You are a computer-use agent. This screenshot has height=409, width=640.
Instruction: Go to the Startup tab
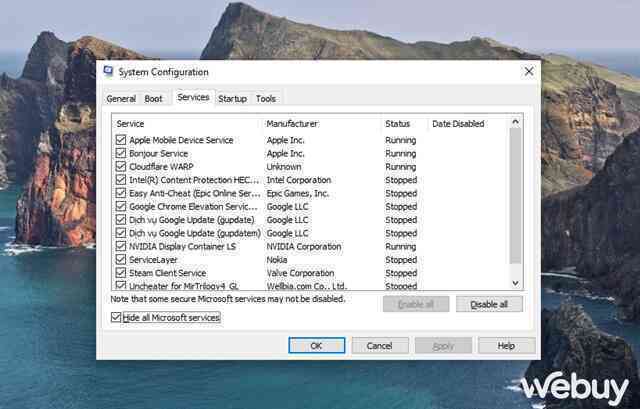(x=232, y=99)
